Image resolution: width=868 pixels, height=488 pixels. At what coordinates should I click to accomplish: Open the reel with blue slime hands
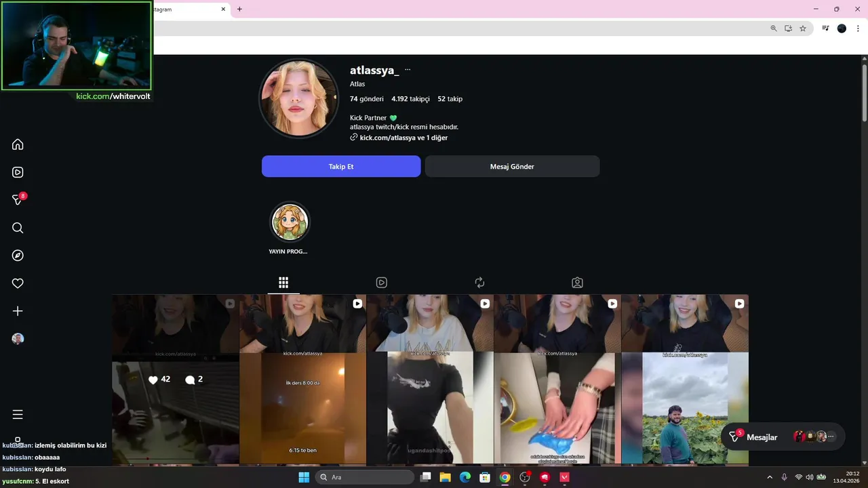[x=557, y=380]
